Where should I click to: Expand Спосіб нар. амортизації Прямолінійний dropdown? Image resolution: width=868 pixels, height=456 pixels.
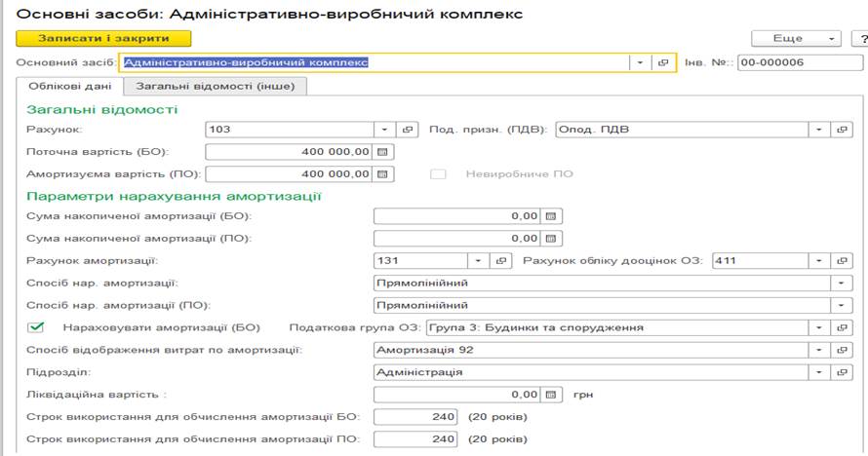[840, 283]
